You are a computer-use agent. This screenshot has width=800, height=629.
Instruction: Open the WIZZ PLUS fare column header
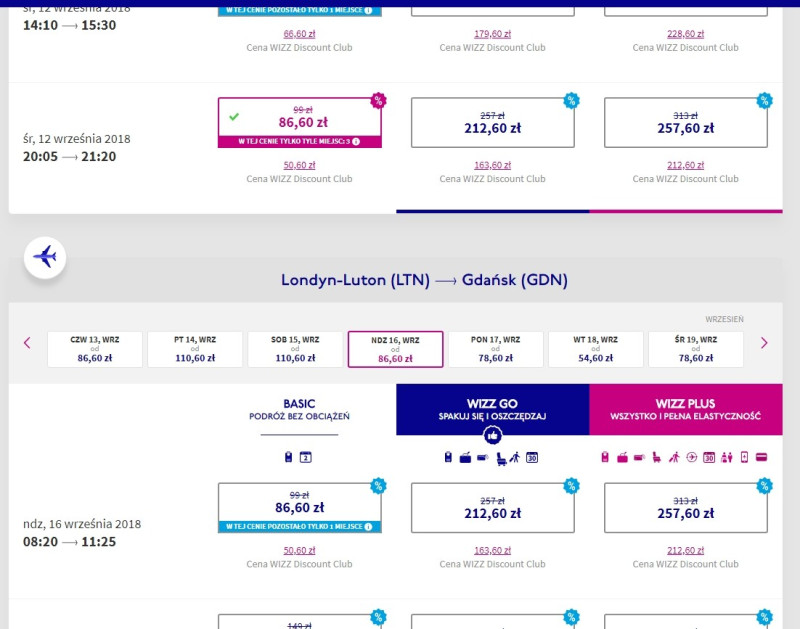(686, 410)
